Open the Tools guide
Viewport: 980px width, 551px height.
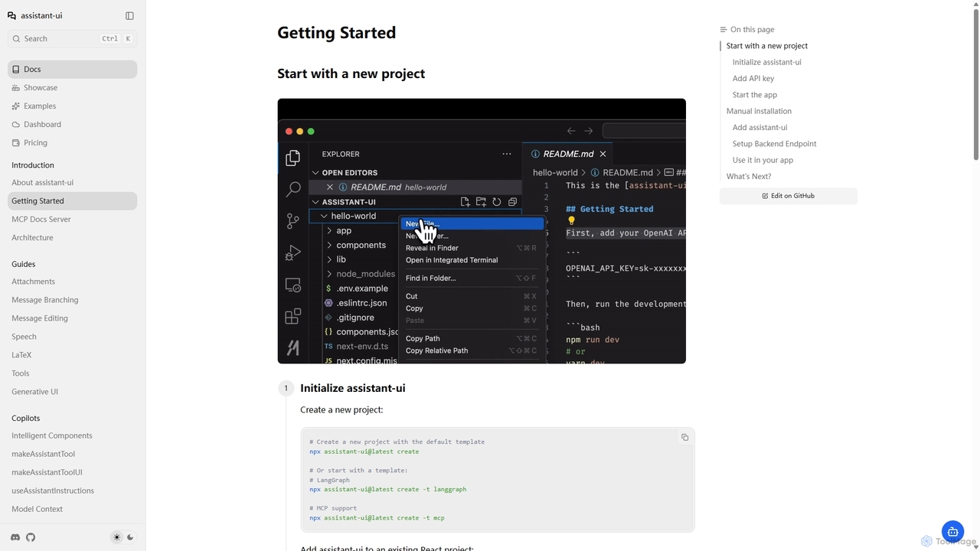click(x=72, y=373)
